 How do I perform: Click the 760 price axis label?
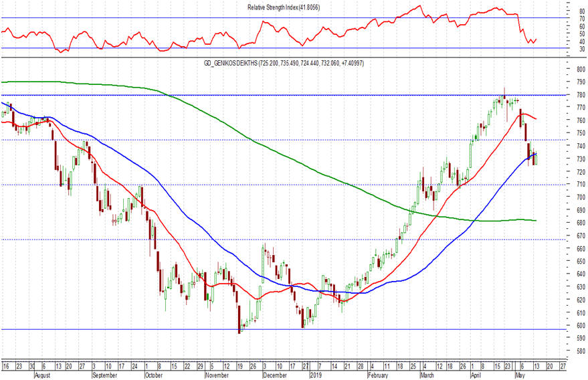(581, 120)
